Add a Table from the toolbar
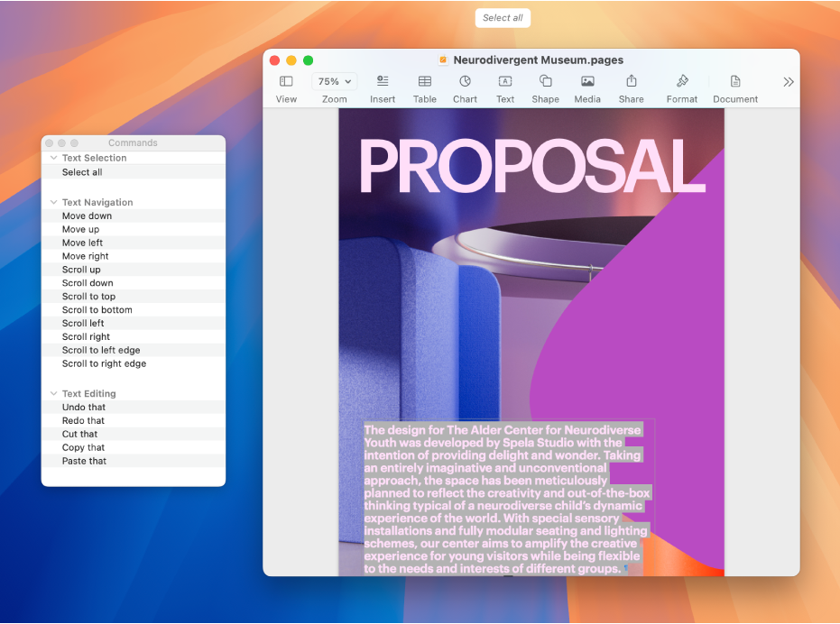Screen dimensions: 840x624 425,81
